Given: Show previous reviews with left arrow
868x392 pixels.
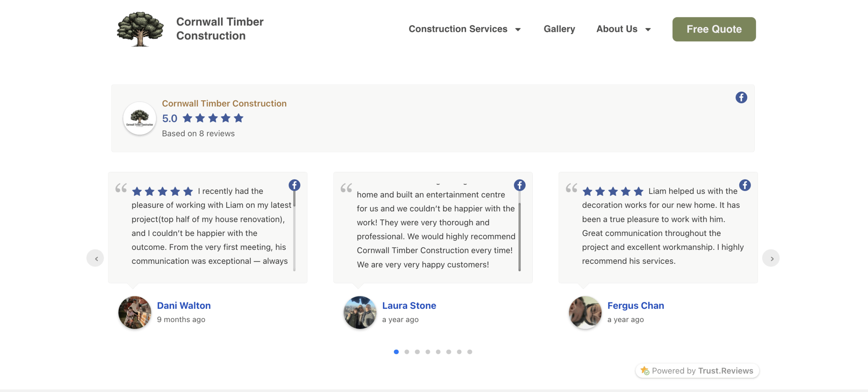Looking at the screenshot, I should [95, 258].
